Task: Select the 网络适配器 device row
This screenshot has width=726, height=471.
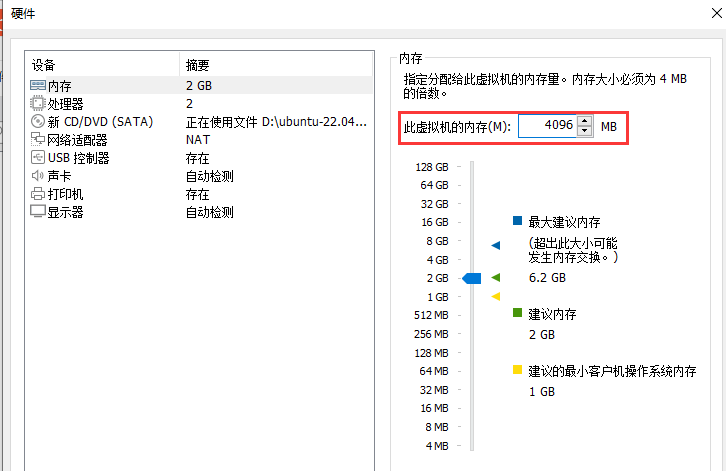Action: click(199, 140)
